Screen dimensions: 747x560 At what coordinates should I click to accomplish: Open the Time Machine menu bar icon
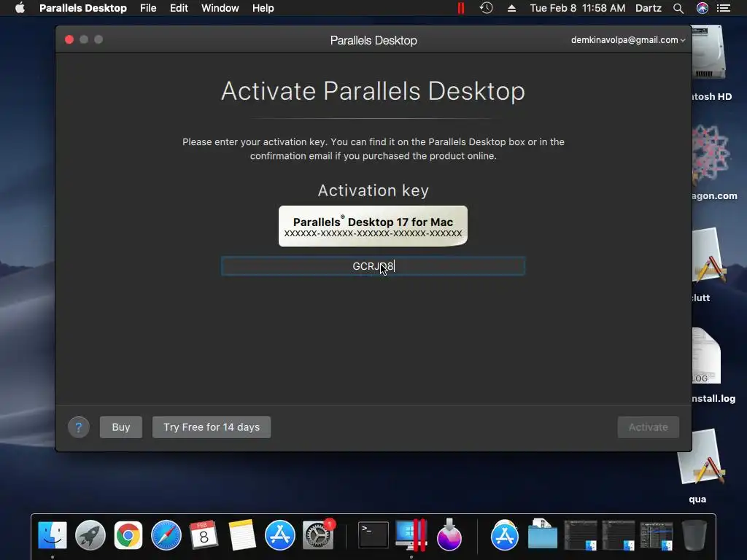[x=486, y=8]
